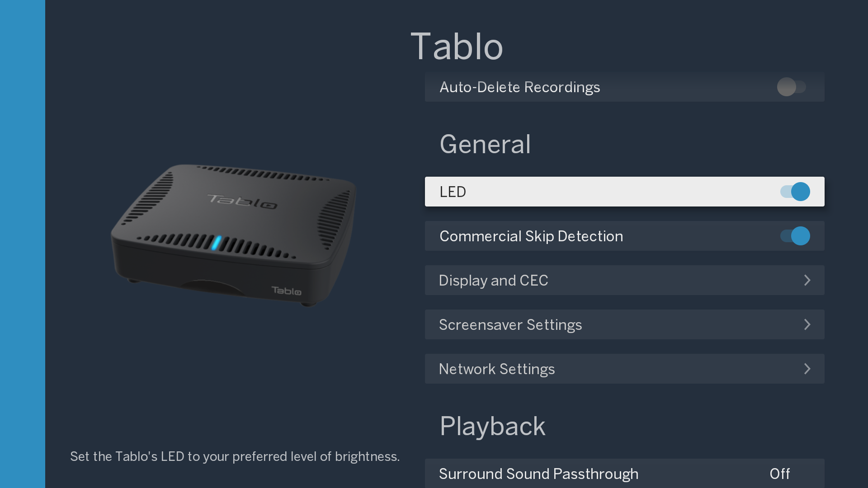Image resolution: width=868 pixels, height=488 pixels.
Task: Select the LED settings row label
Action: coord(453,192)
